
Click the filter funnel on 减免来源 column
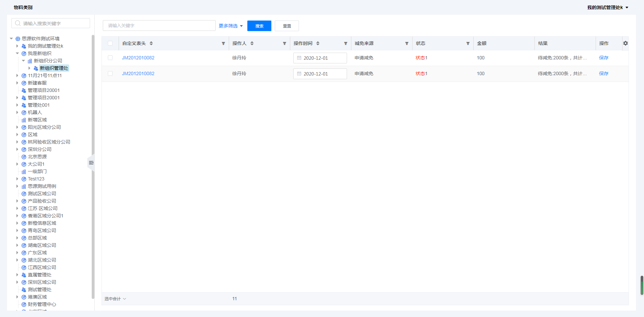[407, 43]
